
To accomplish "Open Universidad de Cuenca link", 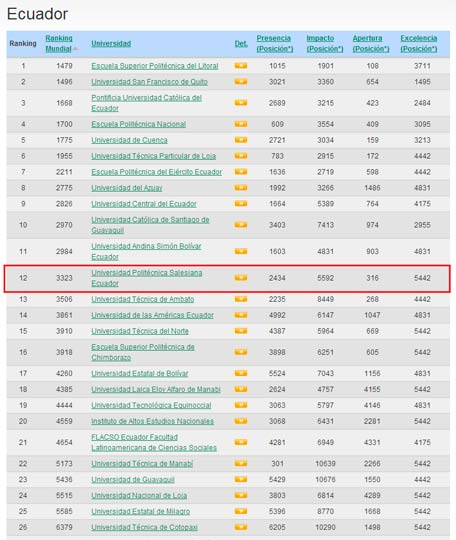I will click(x=129, y=140).
